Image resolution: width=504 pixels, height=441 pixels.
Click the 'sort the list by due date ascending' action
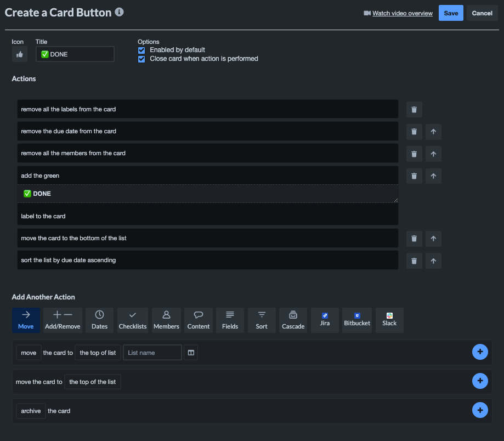pyautogui.click(x=208, y=260)
